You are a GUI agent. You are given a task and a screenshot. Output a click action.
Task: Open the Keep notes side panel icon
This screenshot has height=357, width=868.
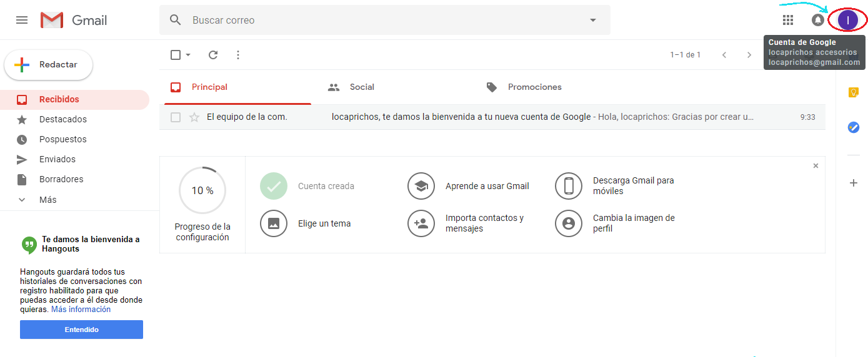[x=853, y=92]
